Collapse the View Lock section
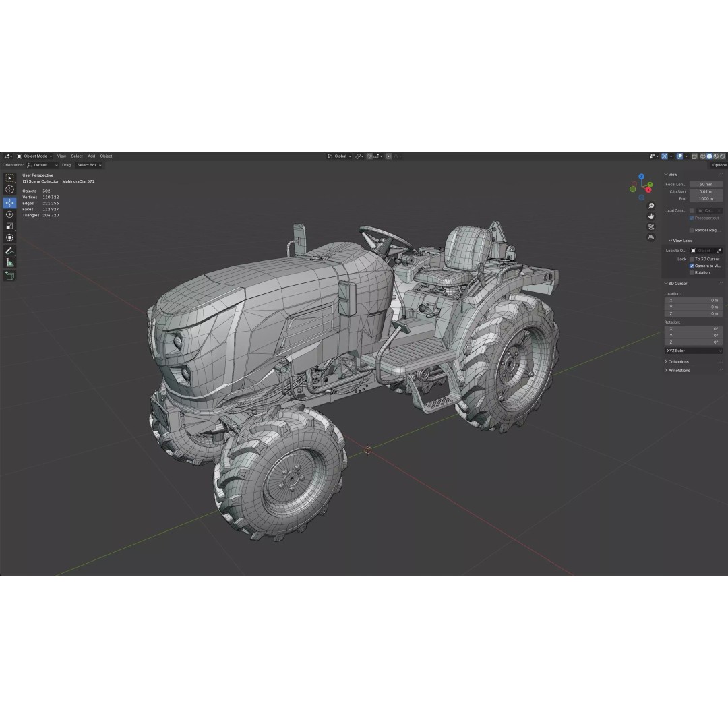This screenshot has height=728, width=728. tap(681, 241)
